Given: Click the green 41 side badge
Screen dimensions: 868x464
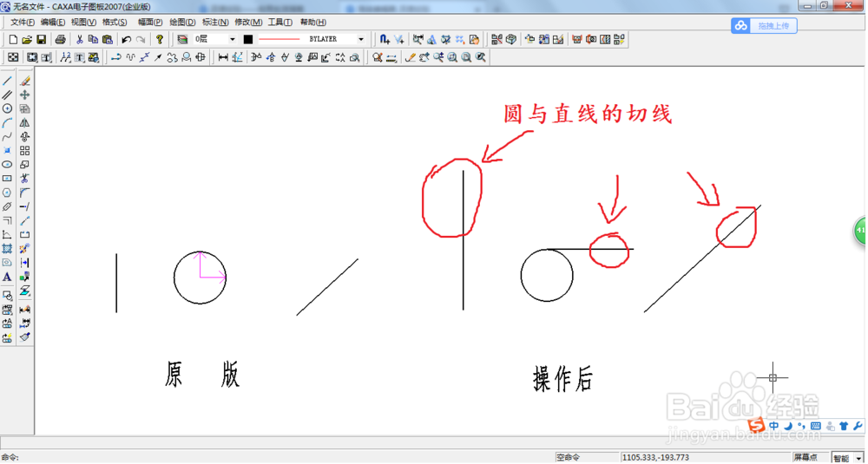Looking at the screenshot, I should (861, 230).
